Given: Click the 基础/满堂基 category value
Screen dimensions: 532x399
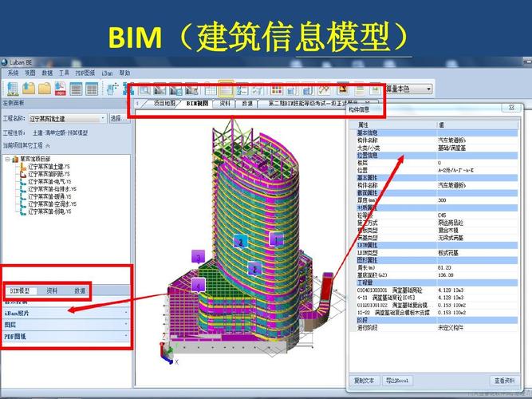Looking at the screenshot, I should 452,148.
